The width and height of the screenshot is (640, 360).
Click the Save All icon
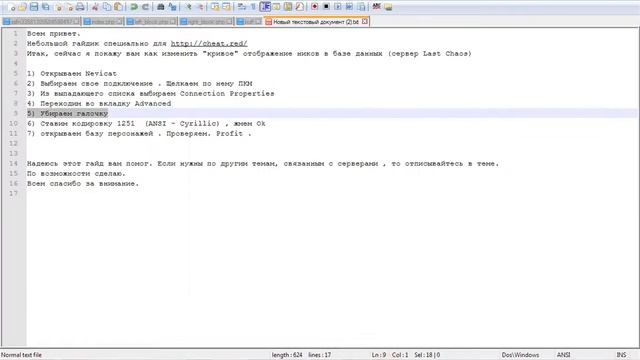pos(45,7)
